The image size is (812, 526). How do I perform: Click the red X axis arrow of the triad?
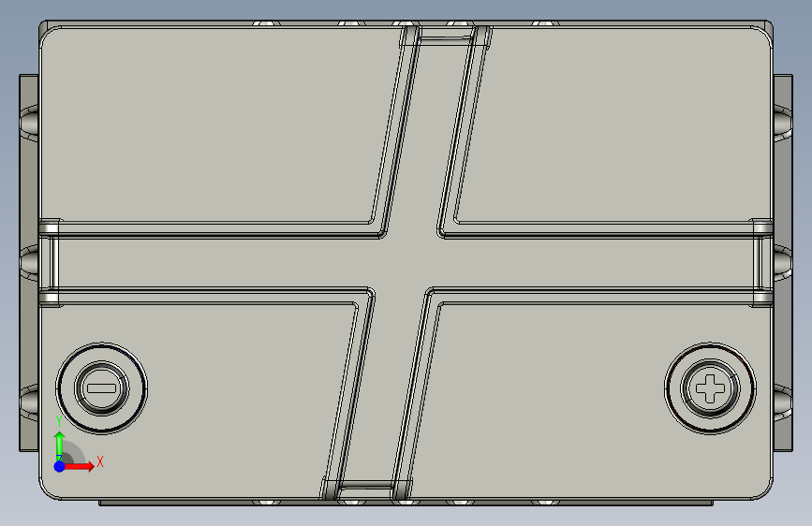[x=80, y=466]
